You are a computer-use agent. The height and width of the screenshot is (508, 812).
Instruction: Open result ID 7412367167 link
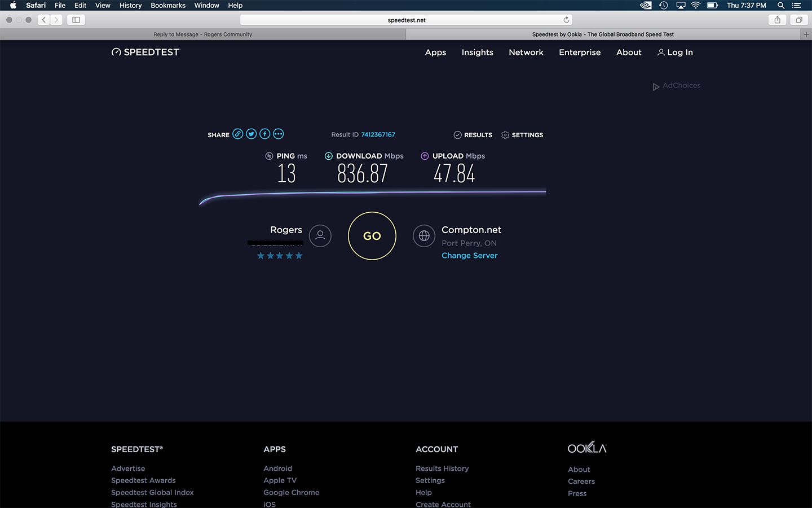point(378,134)
